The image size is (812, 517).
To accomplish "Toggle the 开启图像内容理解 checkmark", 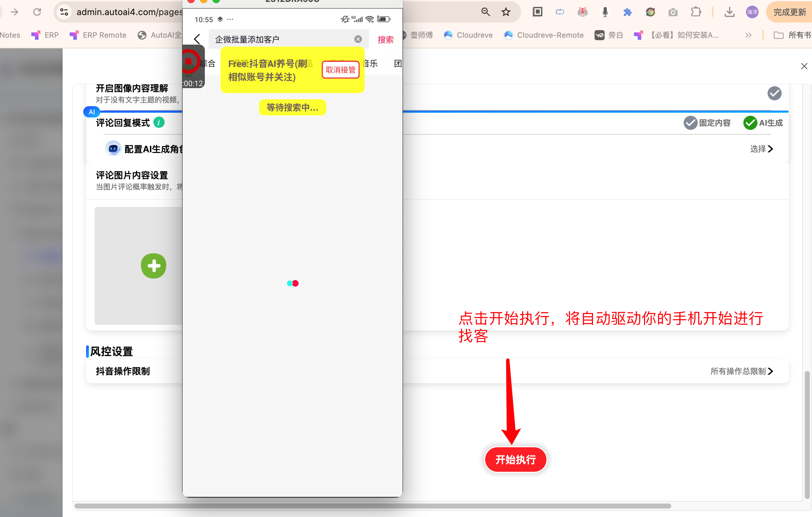I will click(x=774, y=93).
